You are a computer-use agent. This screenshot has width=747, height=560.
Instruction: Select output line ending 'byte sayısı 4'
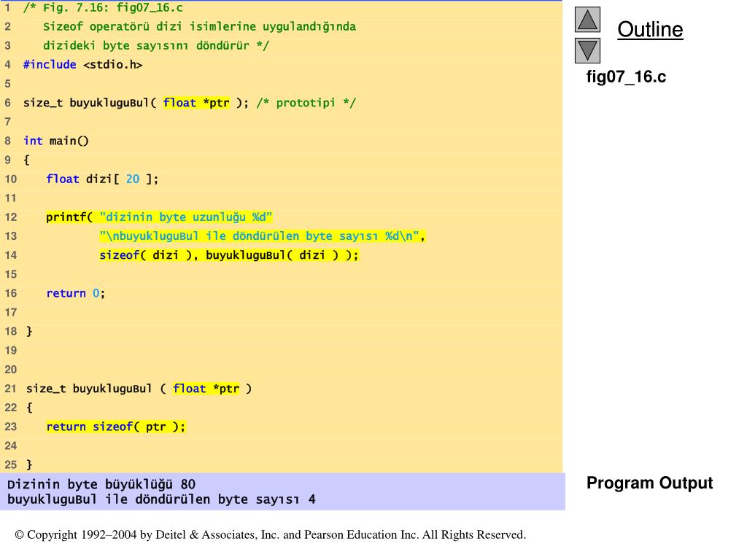(161, 499)
